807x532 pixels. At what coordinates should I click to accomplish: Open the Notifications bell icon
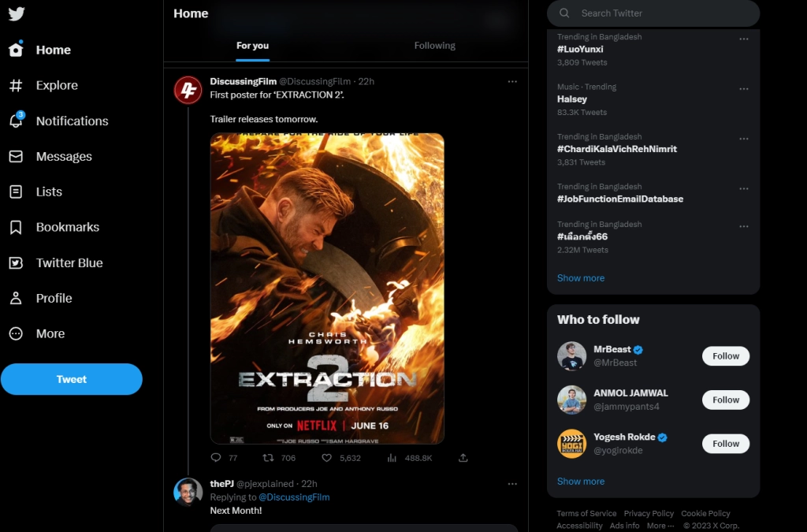16,121
